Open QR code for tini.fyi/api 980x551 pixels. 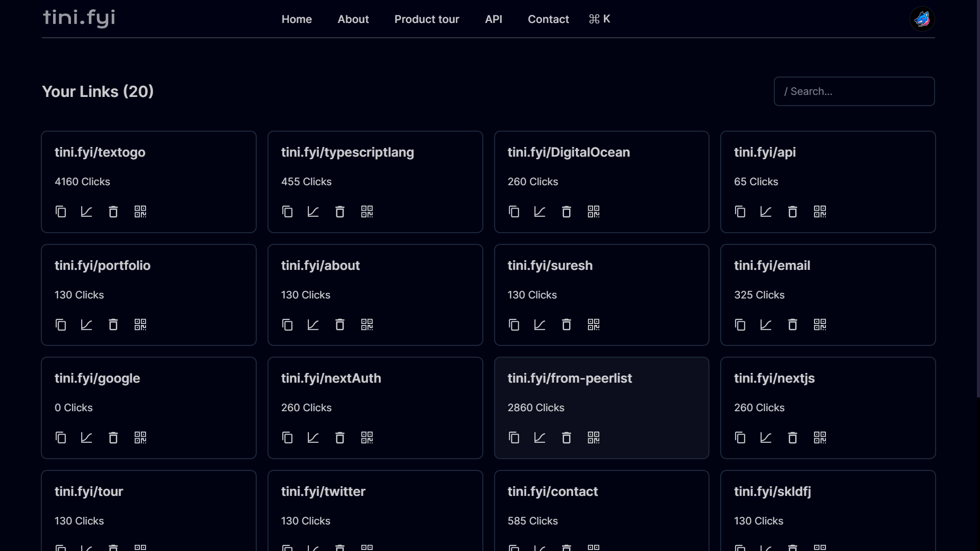coord(820,212)
